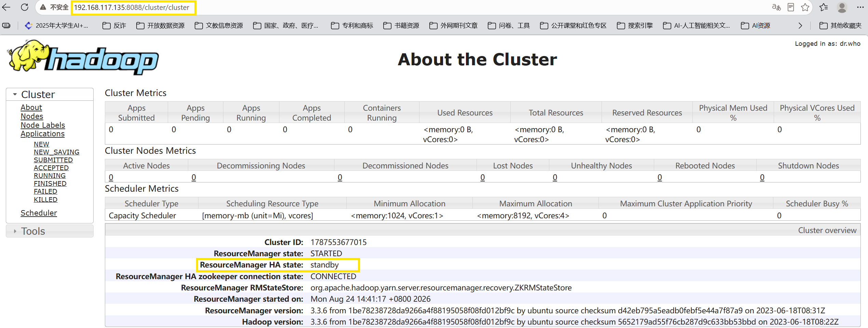Add page to favorites with star icon
Screen dimensions: 868x328
tap(805, 7)
